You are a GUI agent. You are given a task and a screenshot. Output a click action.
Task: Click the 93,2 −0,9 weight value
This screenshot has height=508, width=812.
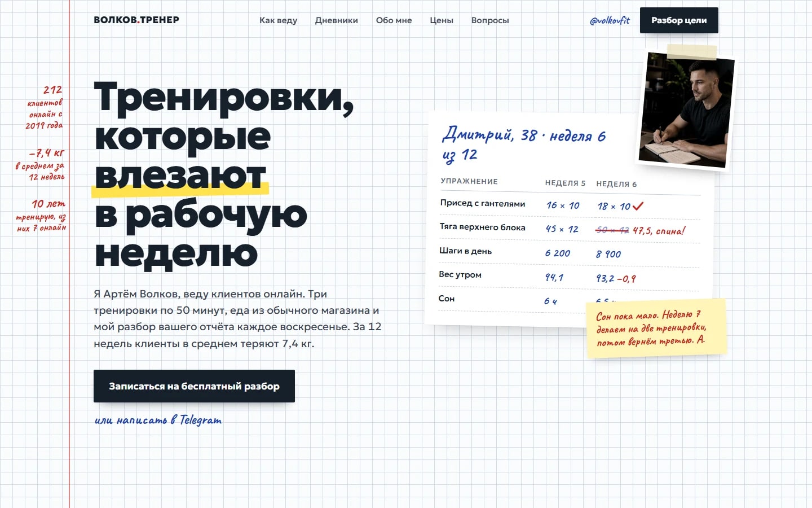pos(616,278)
